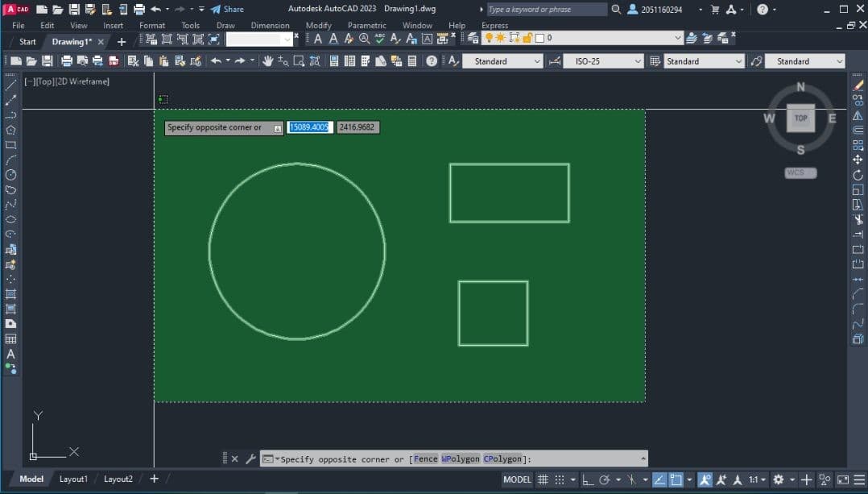The width and height of the screenshot is (868, 494).
Task: Select the Spline draw tool
Action: 10,205
